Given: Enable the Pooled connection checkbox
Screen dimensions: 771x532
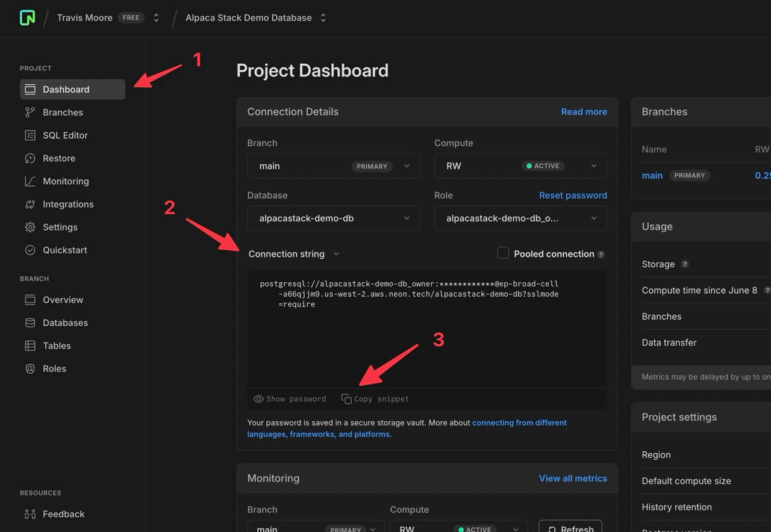Looking at the screenshot, I should point(503,253).
